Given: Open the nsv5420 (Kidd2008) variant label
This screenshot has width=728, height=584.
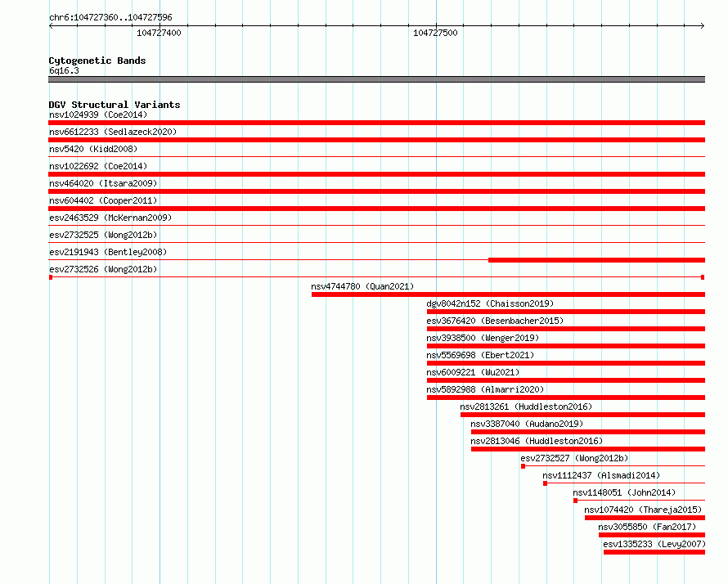Looking at the screenshot, I should (93, 149).
